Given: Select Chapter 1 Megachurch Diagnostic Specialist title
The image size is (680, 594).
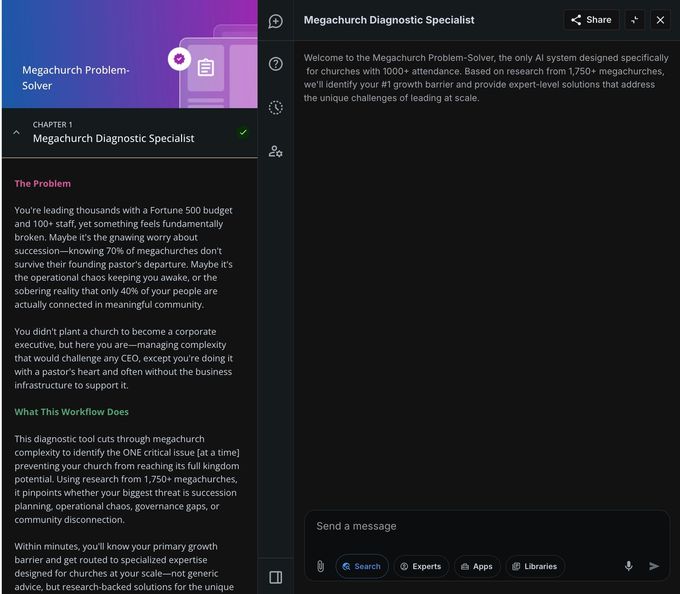Looking at the screenshot, I should 114,138.
